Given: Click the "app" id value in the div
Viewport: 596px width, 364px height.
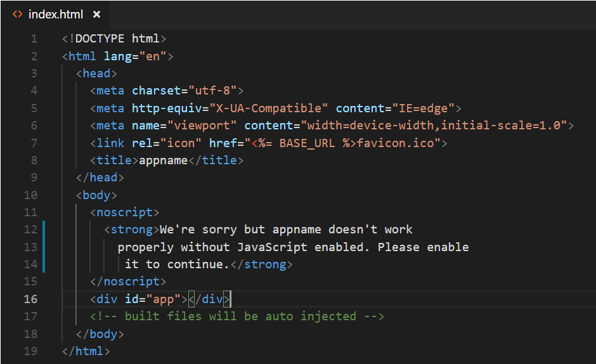Looking at the screenshot, I should pyautogui.click(x=164, y=299).
